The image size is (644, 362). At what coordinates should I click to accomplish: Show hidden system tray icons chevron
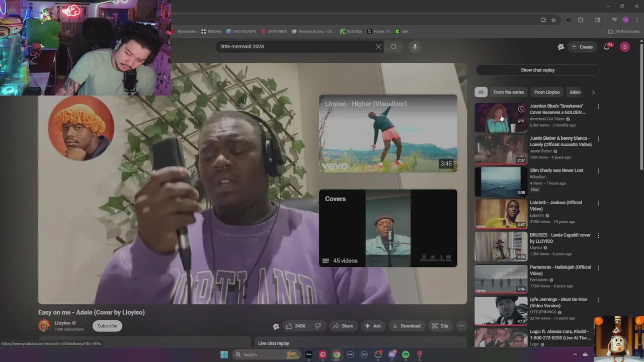click(575, 354)
